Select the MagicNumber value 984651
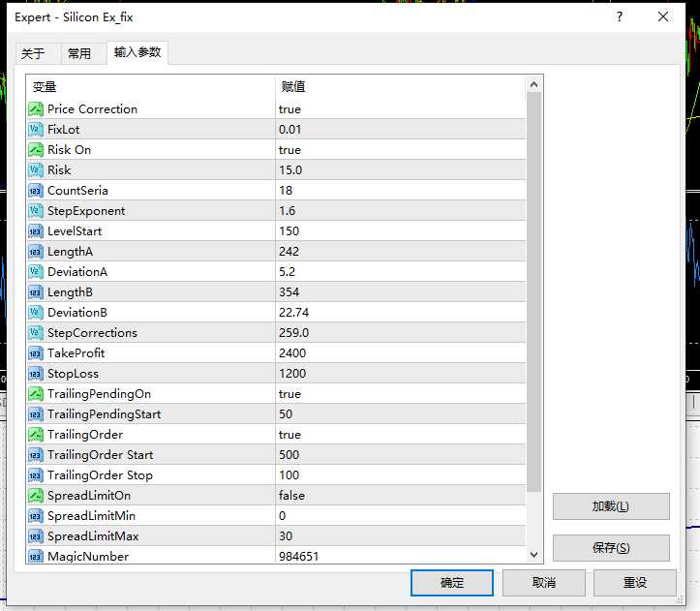 (x=298, y=557)
